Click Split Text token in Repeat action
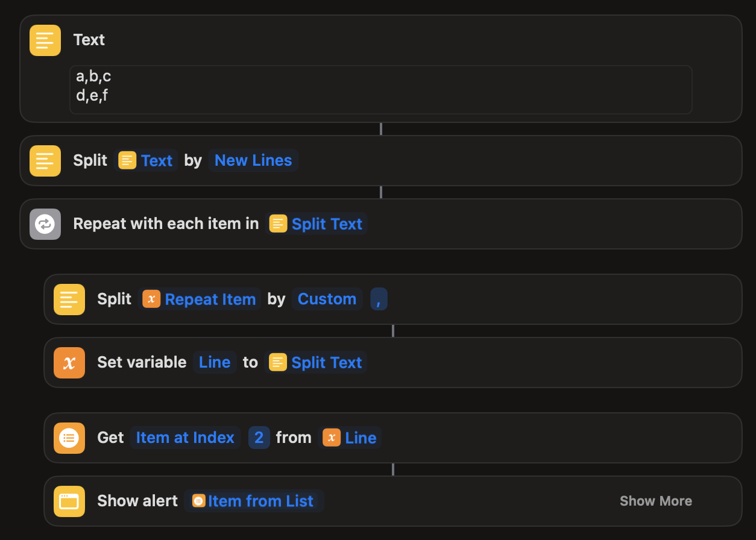Viewport: 756px width, 540px height. click(x=317, y=224)
